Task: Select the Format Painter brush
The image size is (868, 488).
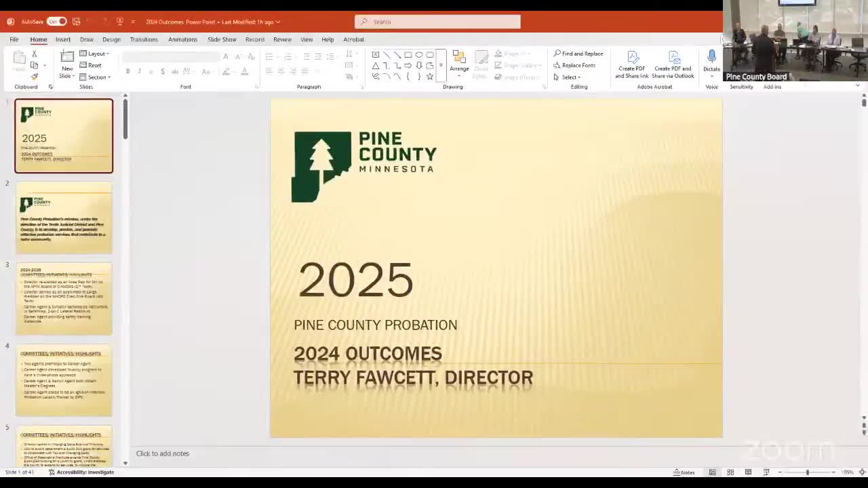Action: 34,77
